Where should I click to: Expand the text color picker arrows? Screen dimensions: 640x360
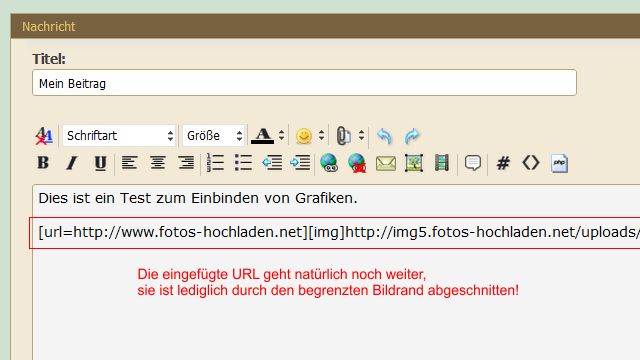281,136
